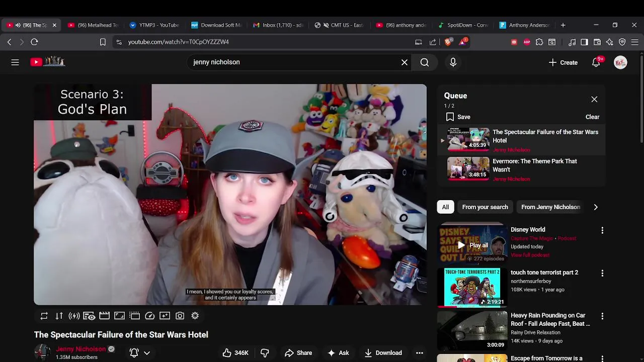This screenshot has width=644, height=362.
Task: Close the Queue panel
Action: pos(594,100)
